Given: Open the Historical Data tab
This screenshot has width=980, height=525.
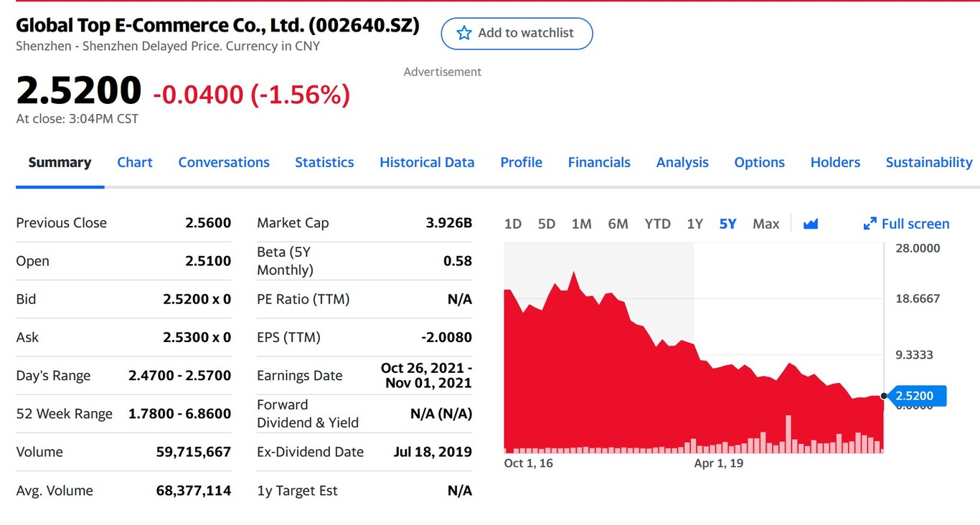Looking at the screenshot, I should tap(427, 162).
